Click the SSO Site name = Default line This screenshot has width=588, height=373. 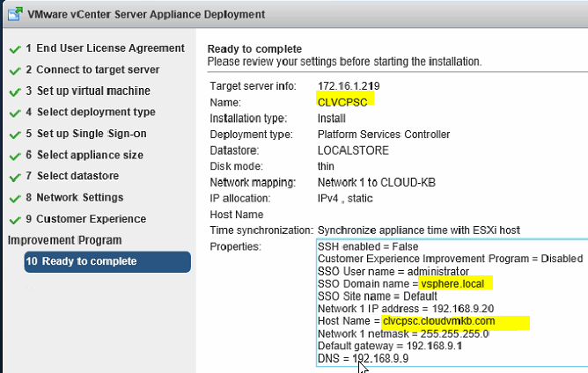tap(378, 296)
